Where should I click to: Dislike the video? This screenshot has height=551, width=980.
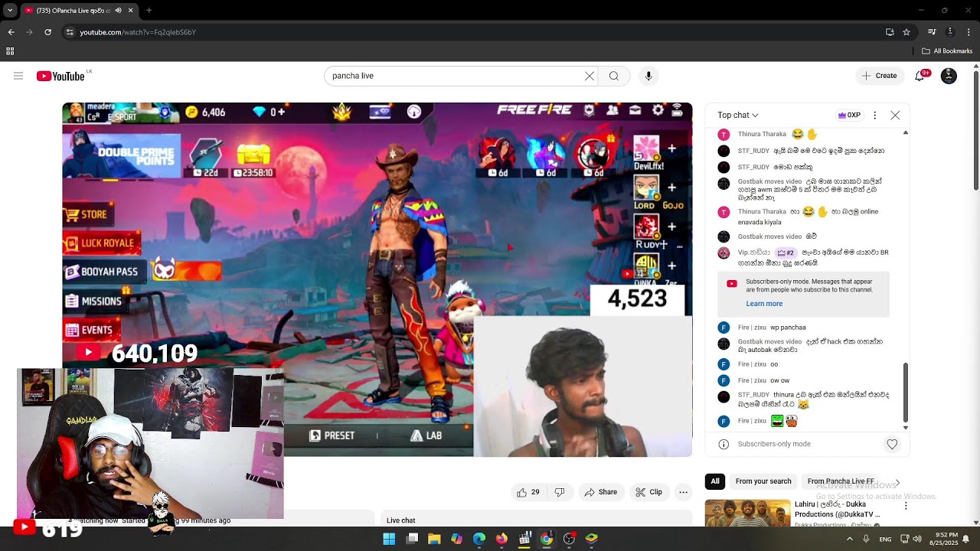(x=560, y=492)
